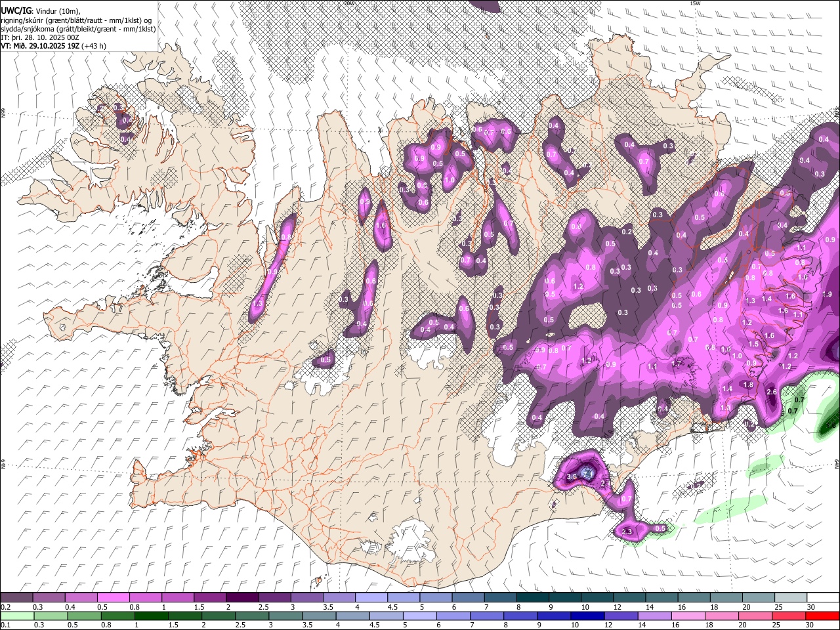The height and width of the screenshot is (630, 840).
Task: Pick the darkest purple 2–2.5 upper legend swatch
Action: [242, 598]
